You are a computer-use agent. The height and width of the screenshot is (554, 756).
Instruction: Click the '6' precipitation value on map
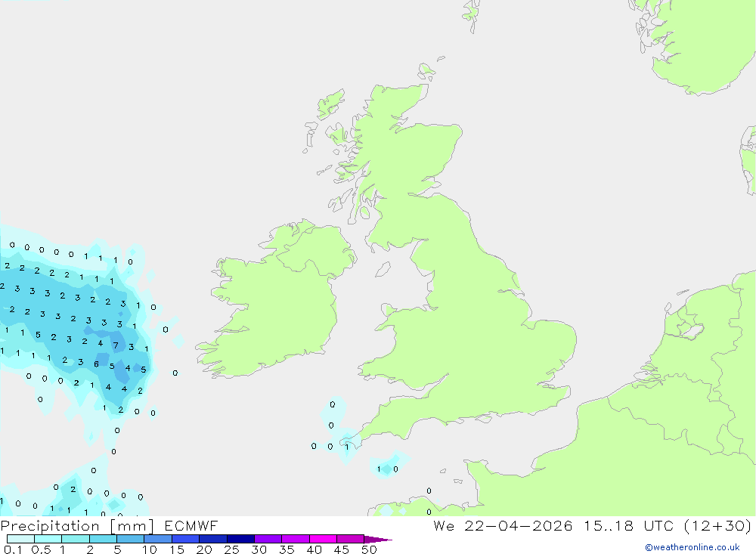click(x=97, y=364)
